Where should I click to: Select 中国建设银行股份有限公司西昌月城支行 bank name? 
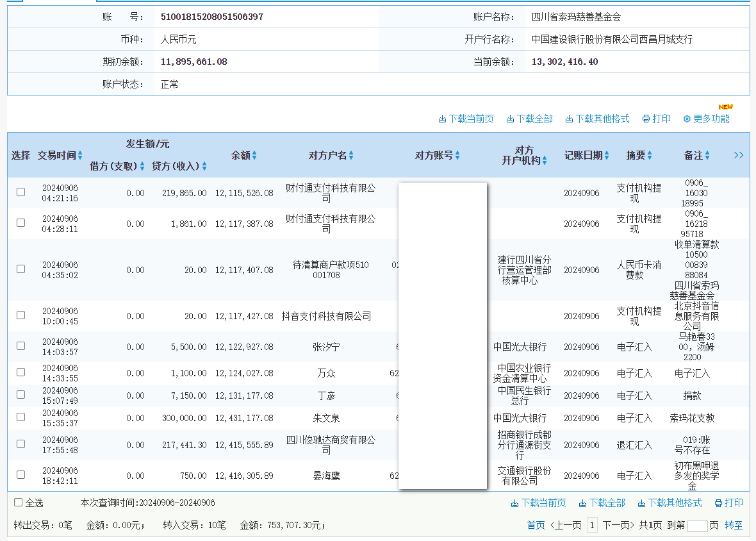pos(612,40)
